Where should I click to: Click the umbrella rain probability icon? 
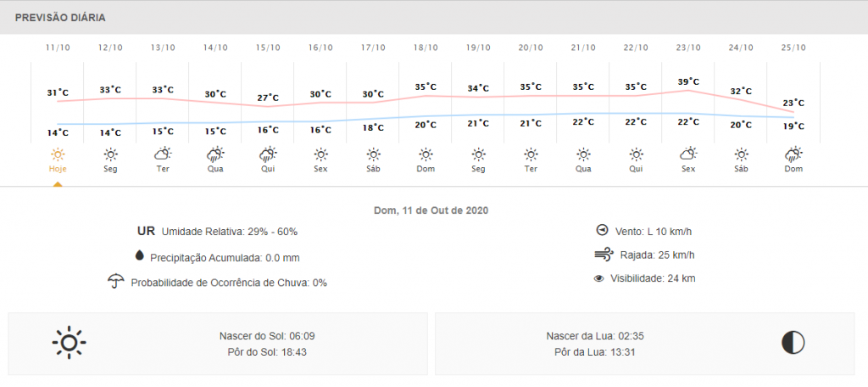click(x=115, y=281)
